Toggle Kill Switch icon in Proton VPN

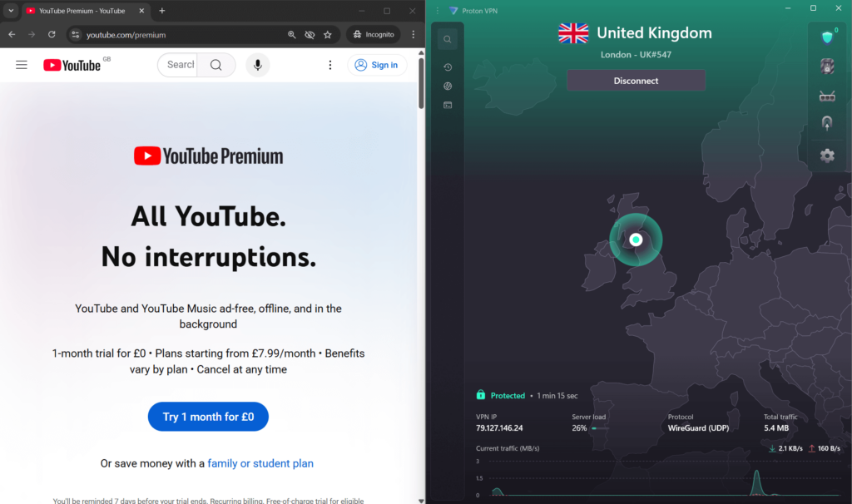click(827, 67)
